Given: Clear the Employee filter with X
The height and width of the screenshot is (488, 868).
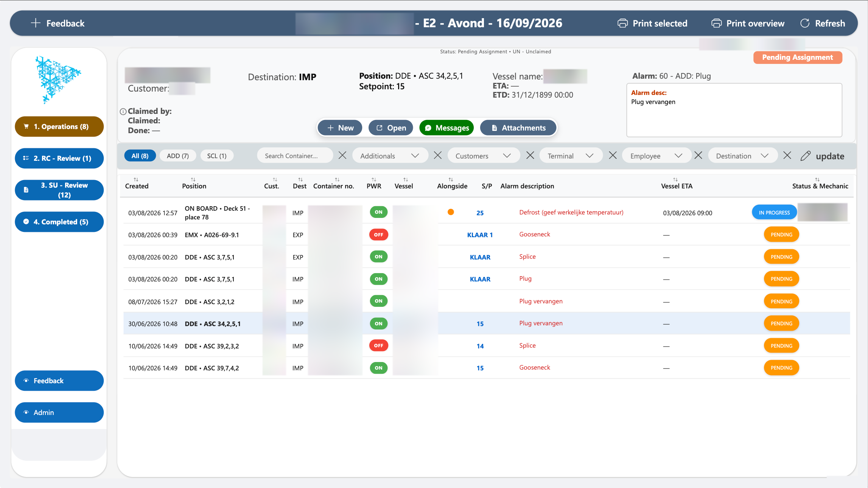Looking at the screenshot, I should (698, 155).
